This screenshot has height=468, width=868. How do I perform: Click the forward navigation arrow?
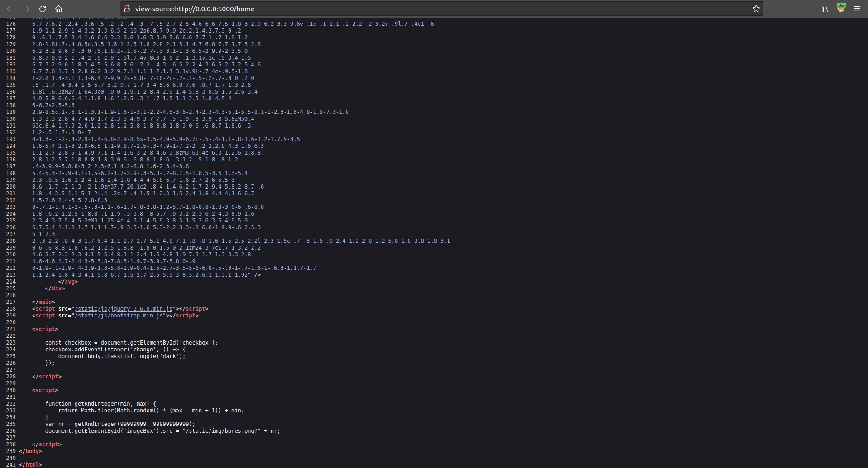pyautogui.click(x=26, y=9)
